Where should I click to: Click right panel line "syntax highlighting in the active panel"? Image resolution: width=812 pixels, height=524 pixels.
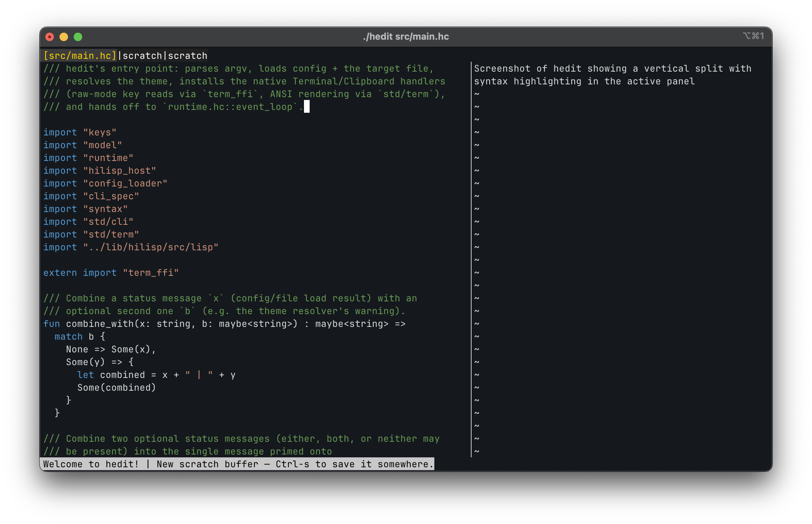[x=585, y=81]
